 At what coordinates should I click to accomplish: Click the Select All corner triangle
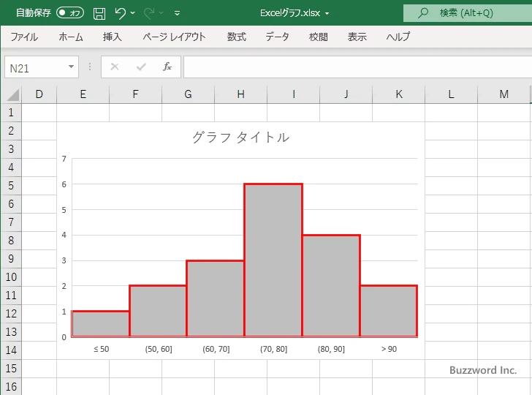point(12,94)
